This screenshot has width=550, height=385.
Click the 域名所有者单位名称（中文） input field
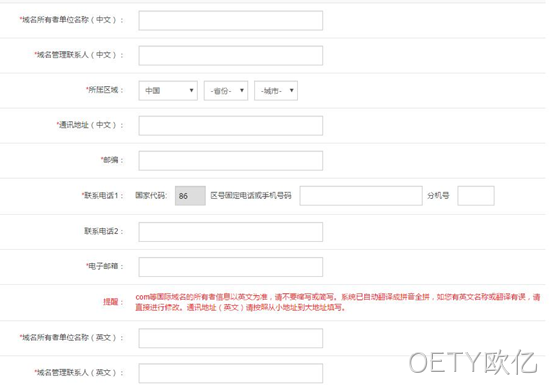tap(230, 20)
